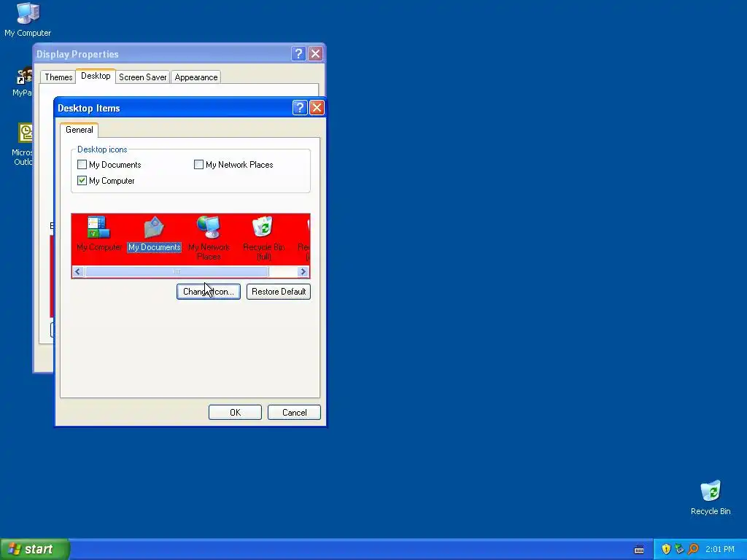Switch to the Appearance tab
747x560 pixels.
(196, 77)
